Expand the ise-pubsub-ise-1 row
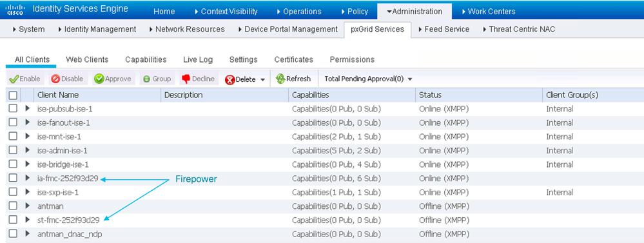Screen dimensions: 644x243 tap(28, 109)
